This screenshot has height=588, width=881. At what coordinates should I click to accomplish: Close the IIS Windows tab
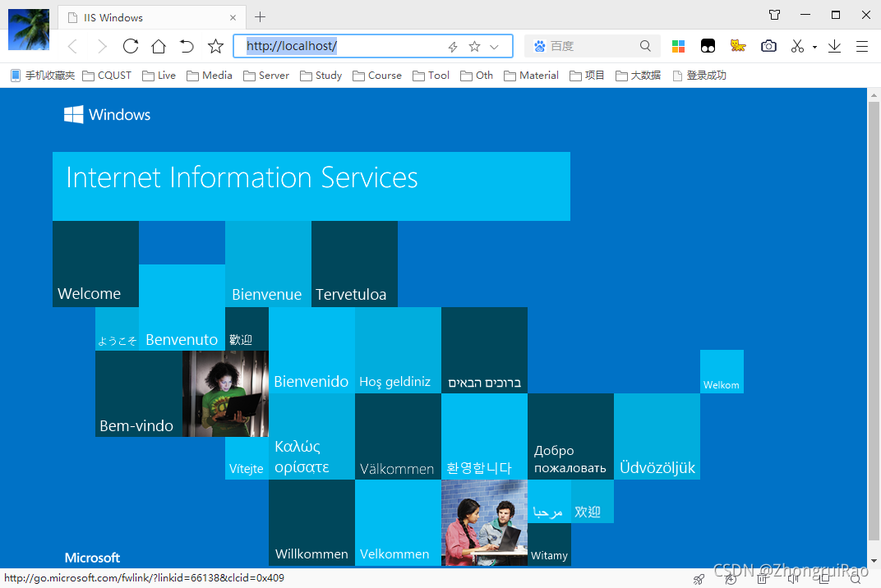click(x=233, y=18)
